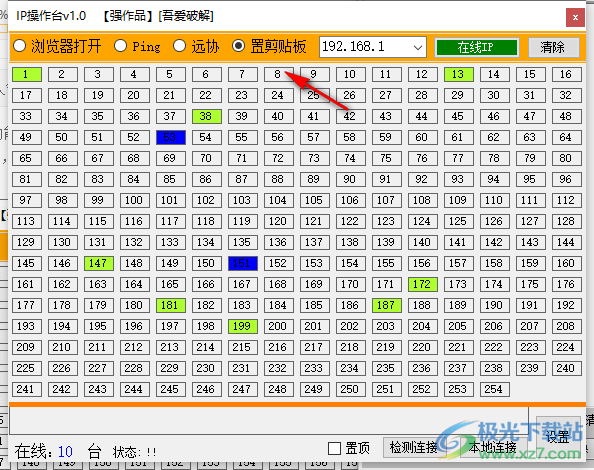The width and height of the screenshot is (594, 470).
Task: Click the IP cell 105
Action: (x=314, y=200)
